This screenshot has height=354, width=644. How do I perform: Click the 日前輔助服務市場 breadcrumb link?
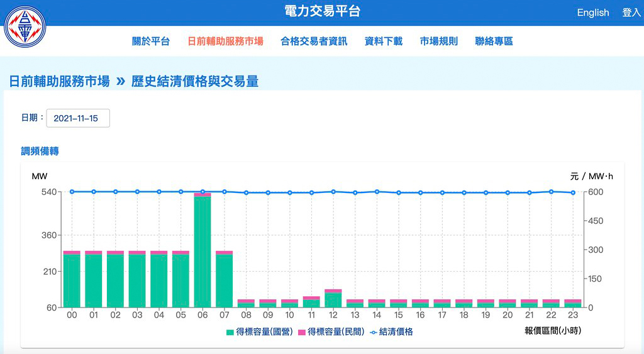click(59, 81)
